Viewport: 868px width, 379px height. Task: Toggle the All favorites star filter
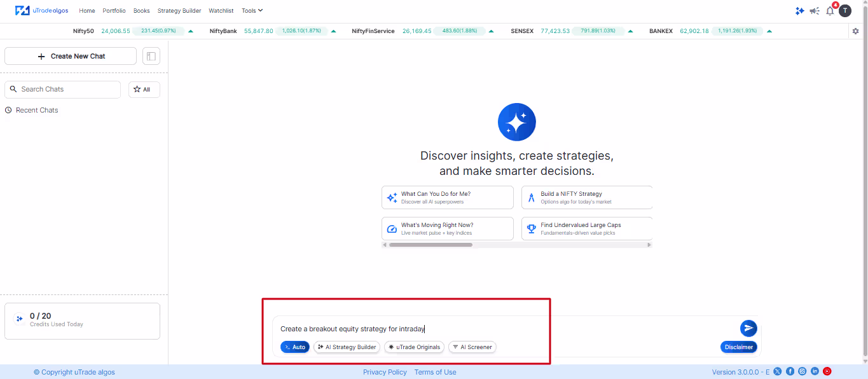coord(144,90)
